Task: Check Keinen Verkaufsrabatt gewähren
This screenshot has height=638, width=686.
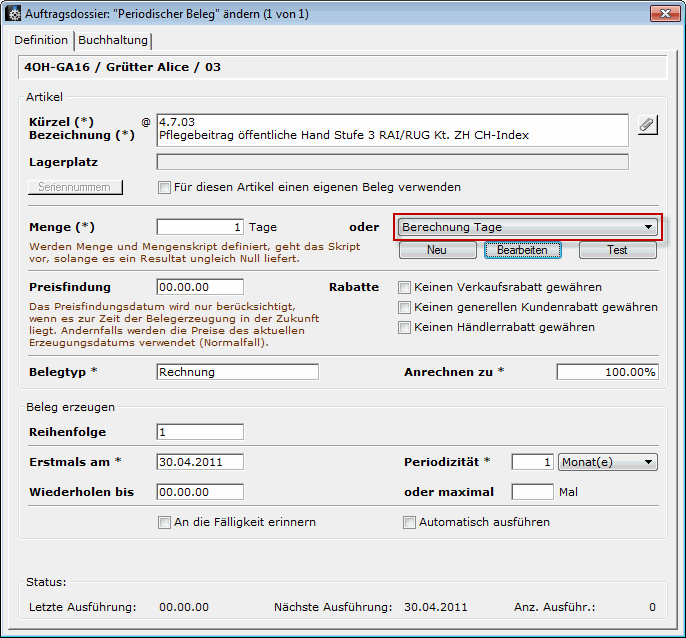Action: pos(405,287)
